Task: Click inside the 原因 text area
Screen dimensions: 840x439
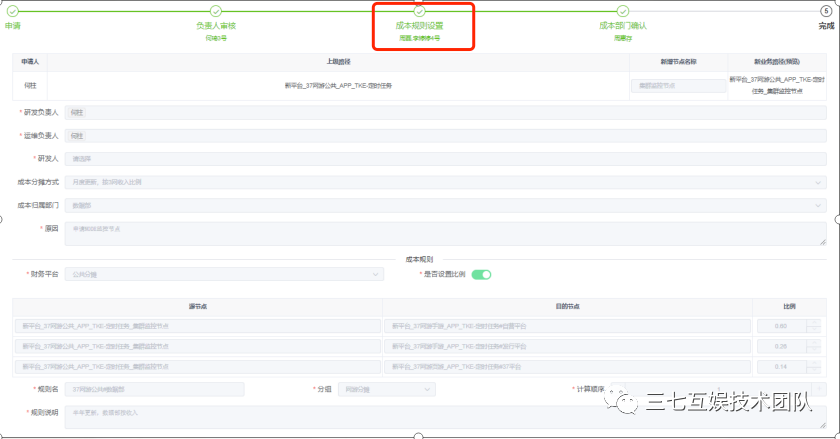Action: [446, 234]
